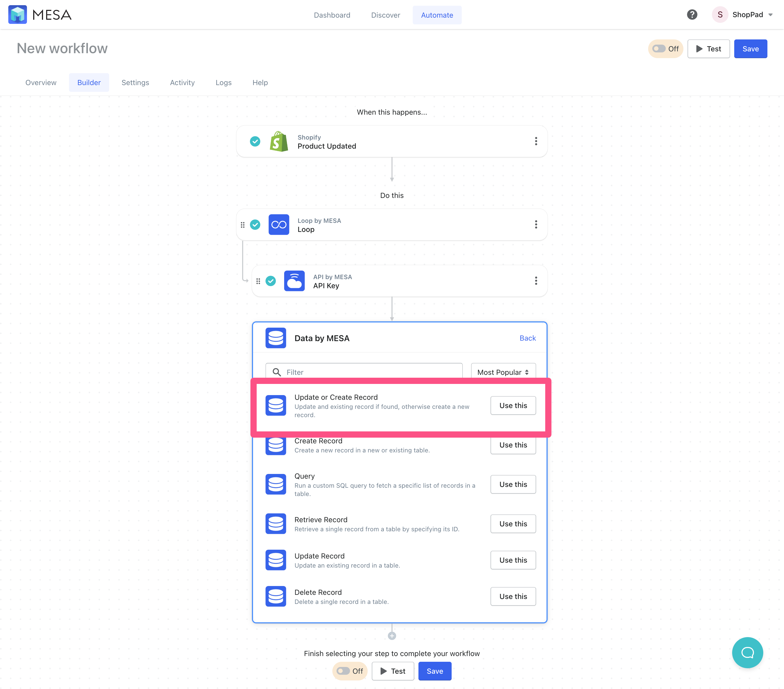784x689 pixels.
Task: Use this for Update or Create Record
Action: click(513, 405)
